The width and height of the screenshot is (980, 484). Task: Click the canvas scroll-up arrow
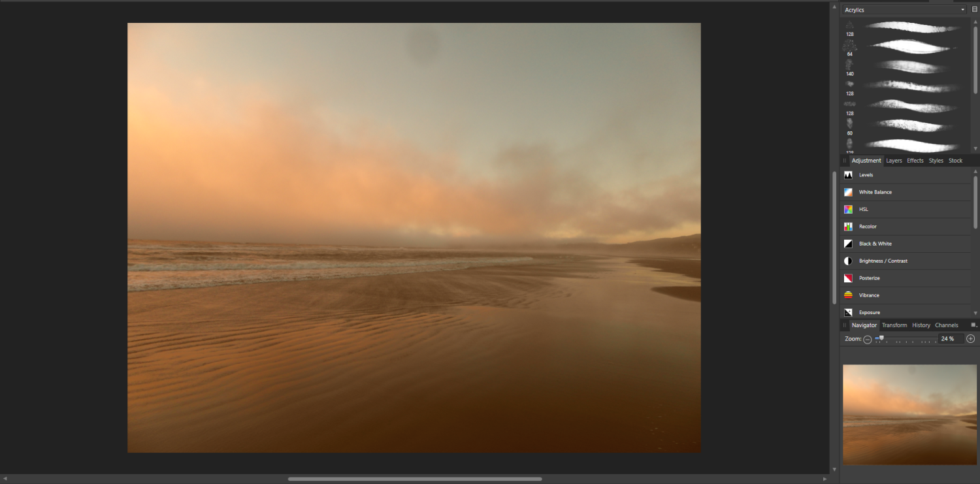(834, 7)
